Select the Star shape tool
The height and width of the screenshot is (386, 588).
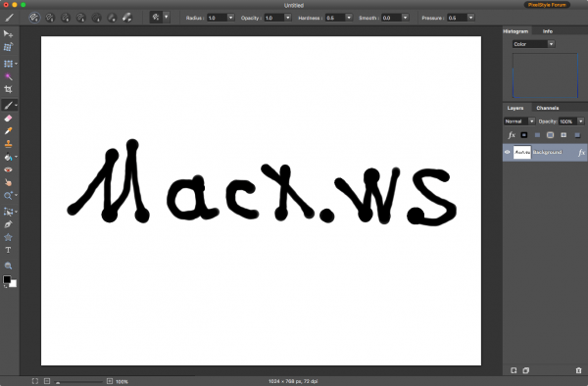pos(8,237)
